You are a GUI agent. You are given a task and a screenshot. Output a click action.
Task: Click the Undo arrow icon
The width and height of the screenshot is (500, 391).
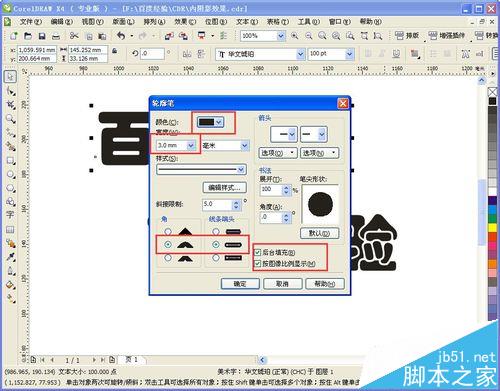pos(121,35)
